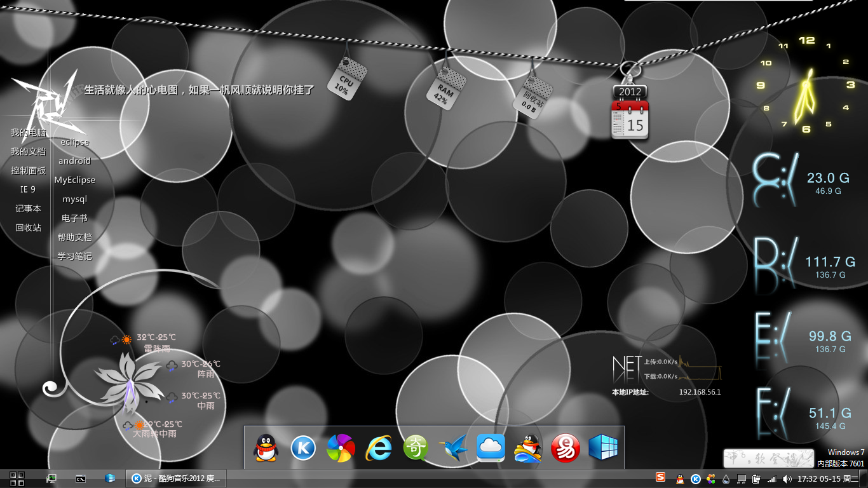
Task: Open the QQ penguin icon in the dock
Action: point(266,448)
